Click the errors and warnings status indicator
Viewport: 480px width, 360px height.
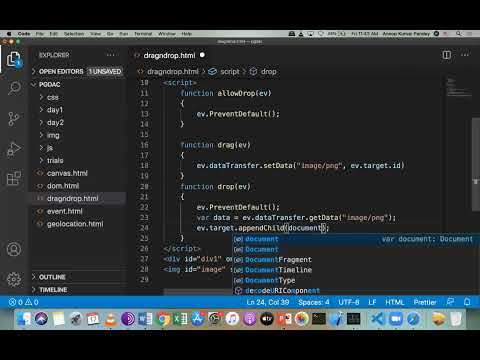tap(23, 302)
